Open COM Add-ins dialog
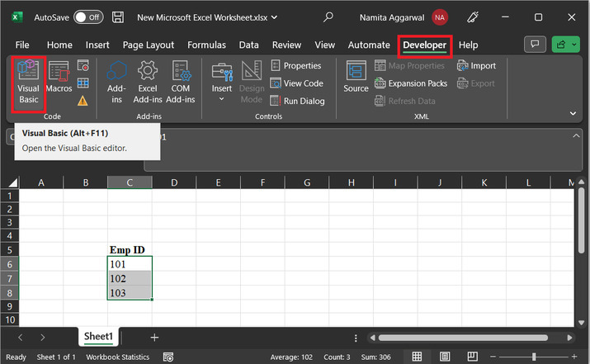 181,81
